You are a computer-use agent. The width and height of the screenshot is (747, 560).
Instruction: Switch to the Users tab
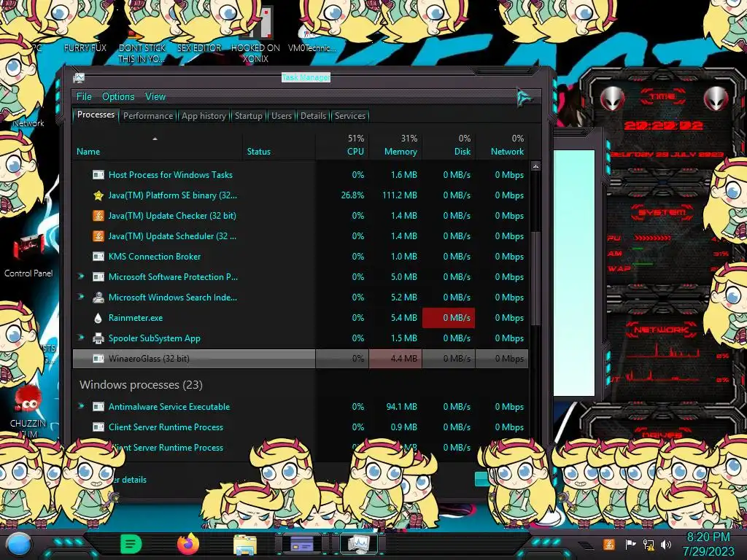(282, 116)
